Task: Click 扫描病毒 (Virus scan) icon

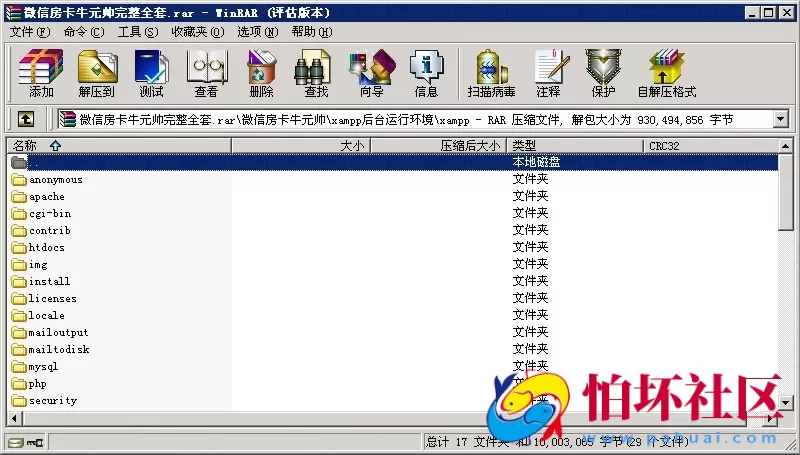Action: click(491, 73)
